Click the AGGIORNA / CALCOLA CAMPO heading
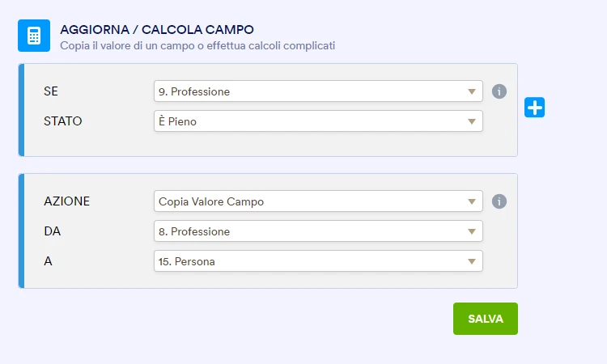The height and width of the screenshot is (364, 607). pyautogui.click(x=157, y=30)
